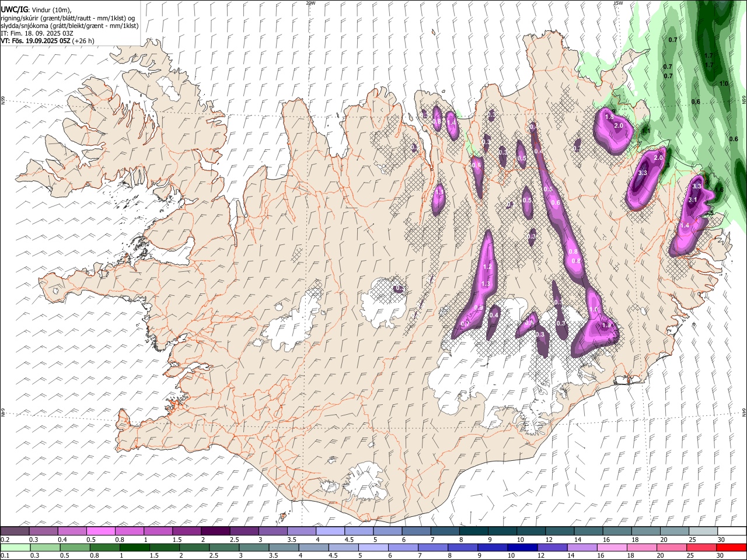Click the bold 'UWC/IG' title text
The image size is (747, 560).
coord(14,9)
